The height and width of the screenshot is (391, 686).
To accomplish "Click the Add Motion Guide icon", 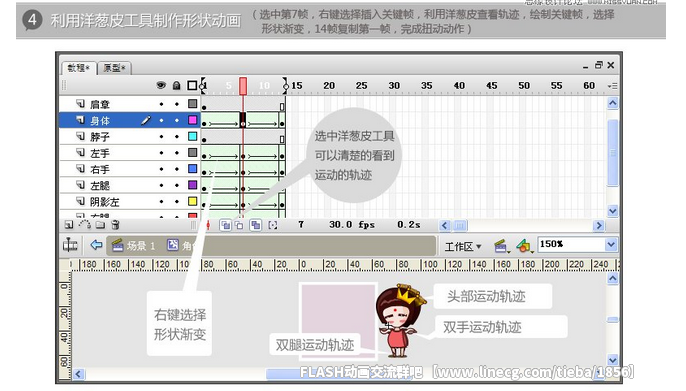I will [84, 225].
